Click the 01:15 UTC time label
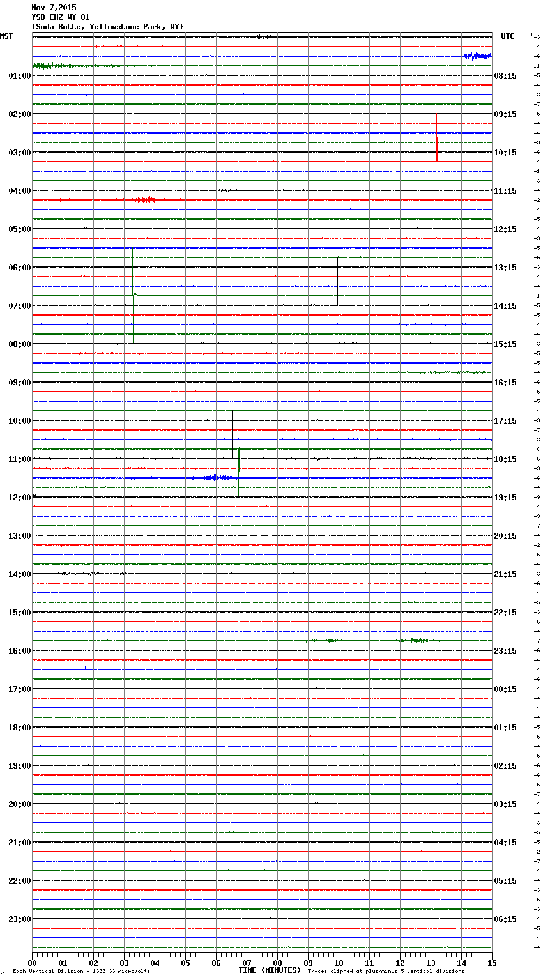The width and height of the screenshot is (543, 980). pyautogui.click(x=505, y=728)
